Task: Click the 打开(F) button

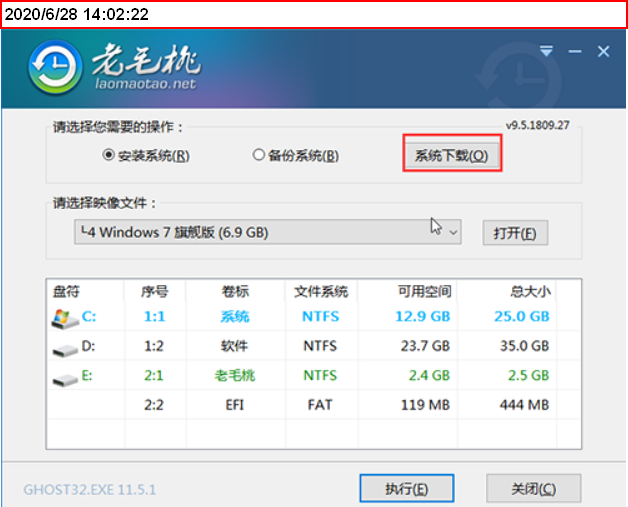Action: 515,233
